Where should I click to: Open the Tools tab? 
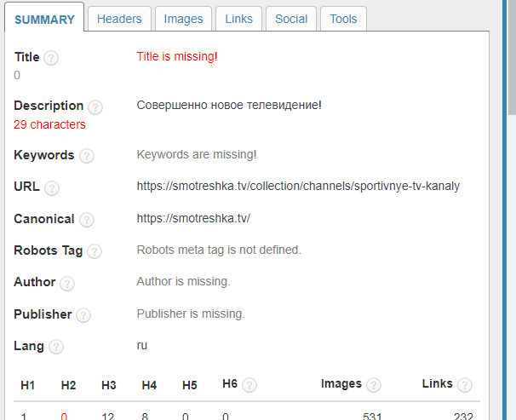[x=343, y=19]
